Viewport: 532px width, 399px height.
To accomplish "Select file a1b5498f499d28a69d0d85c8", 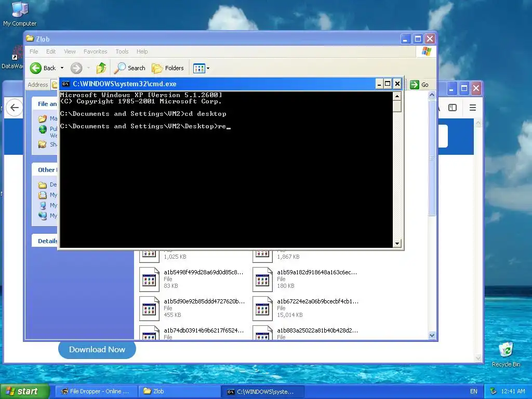I will pos(203,272).
